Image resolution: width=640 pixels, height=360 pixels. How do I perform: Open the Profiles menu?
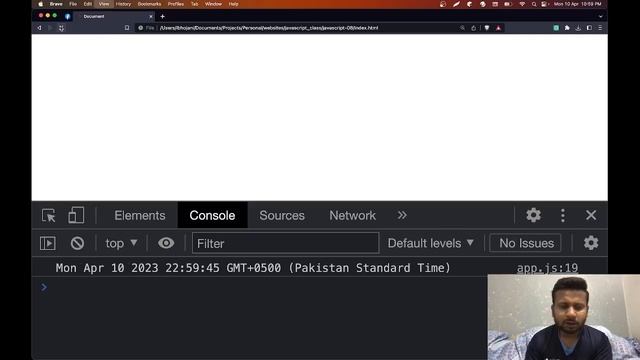point(176,4)
